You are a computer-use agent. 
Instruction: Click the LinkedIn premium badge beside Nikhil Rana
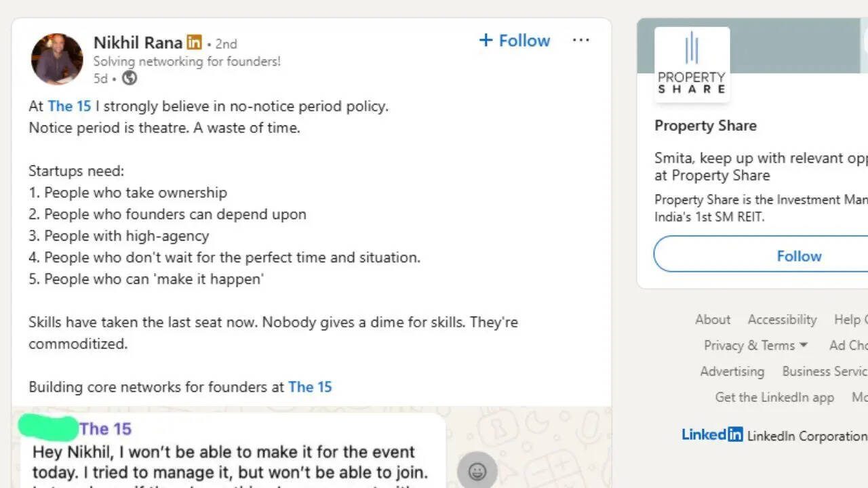(194, 42)
